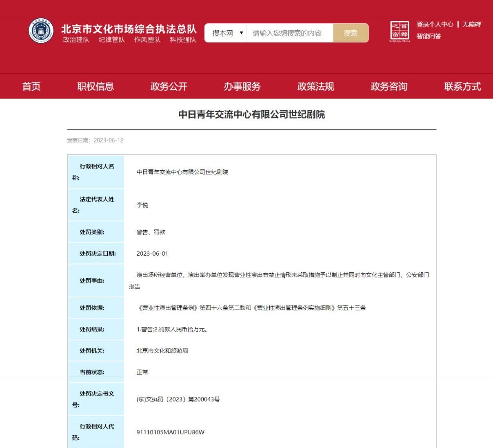Click the publish date 2023-06-12 text
Image resolution: width=493 pixels, height=448 pixels.
[108, 140]
